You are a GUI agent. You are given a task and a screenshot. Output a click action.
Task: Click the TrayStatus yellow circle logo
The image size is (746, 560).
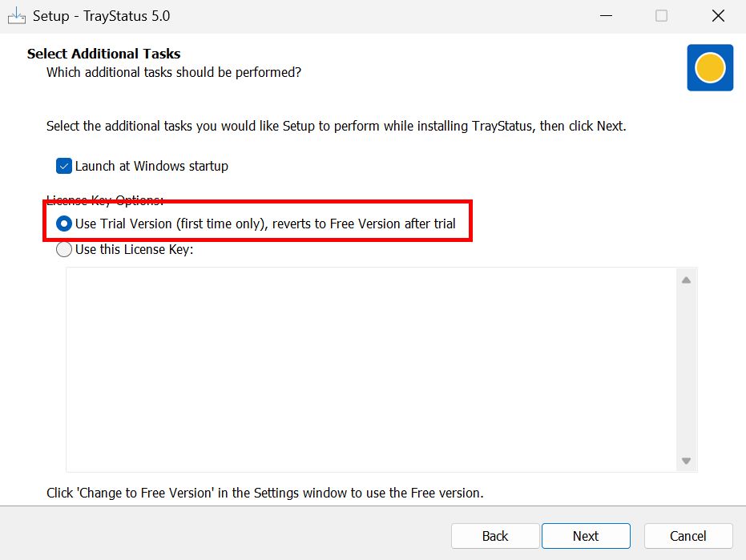click(710, 67)
